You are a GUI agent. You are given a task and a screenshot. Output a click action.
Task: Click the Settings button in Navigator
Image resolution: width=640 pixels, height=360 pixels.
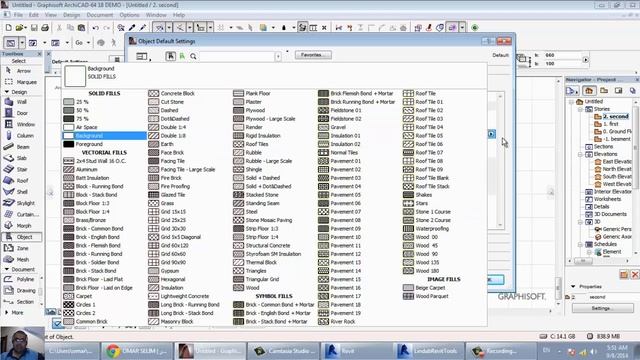point(602,308)
